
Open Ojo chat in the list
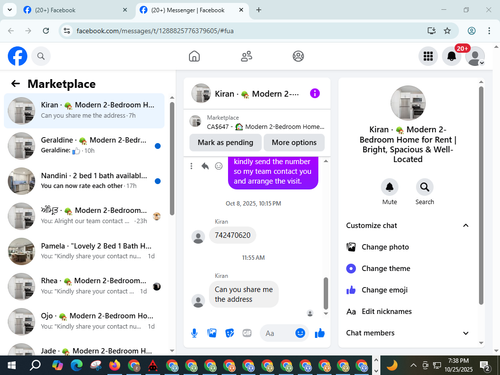tap(84, 321)
